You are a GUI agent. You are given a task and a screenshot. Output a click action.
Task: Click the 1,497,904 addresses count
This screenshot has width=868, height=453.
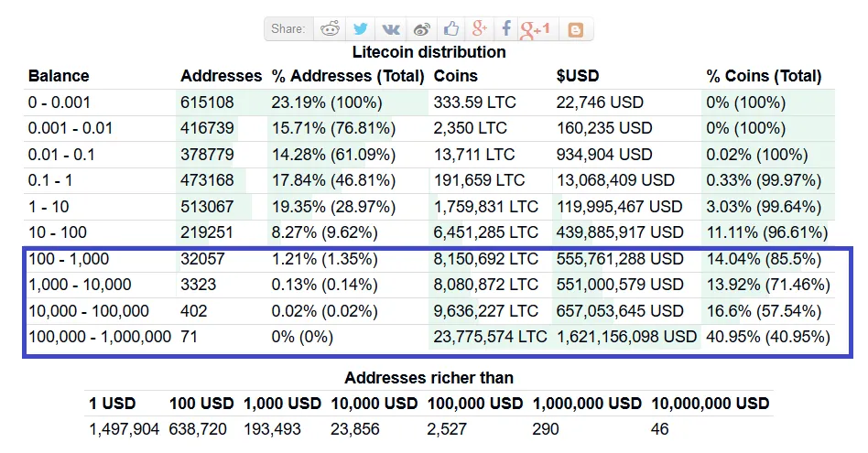pyautogui.click(x=125, y=428)
